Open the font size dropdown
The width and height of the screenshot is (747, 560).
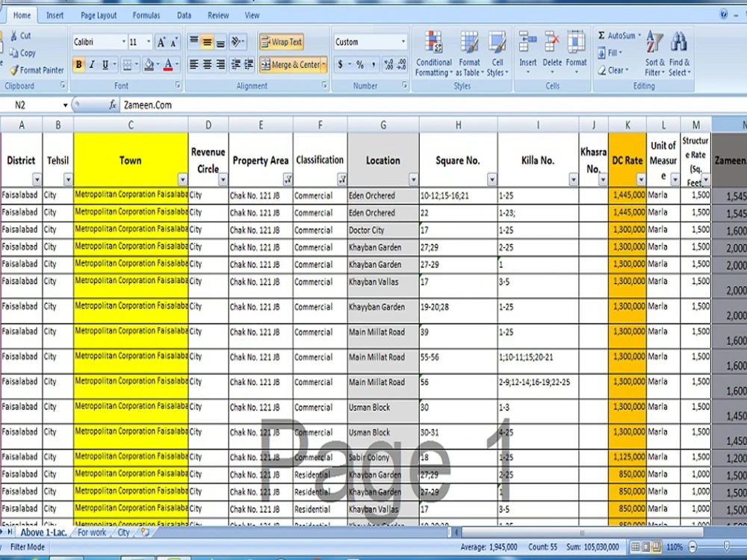click(x=149, y=42)
